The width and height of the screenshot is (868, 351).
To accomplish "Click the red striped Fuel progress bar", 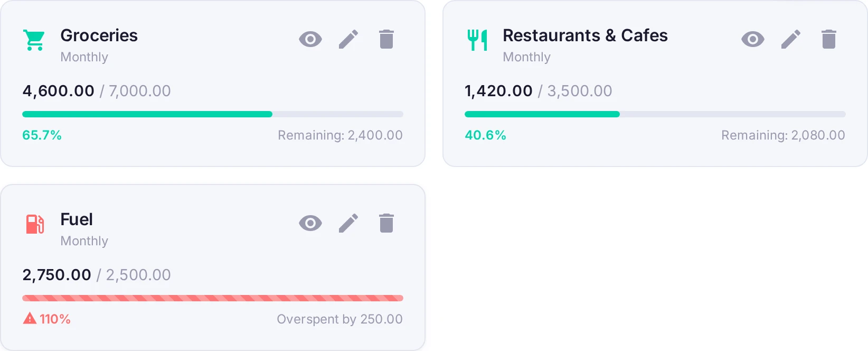I will click(x=213, y=298).
